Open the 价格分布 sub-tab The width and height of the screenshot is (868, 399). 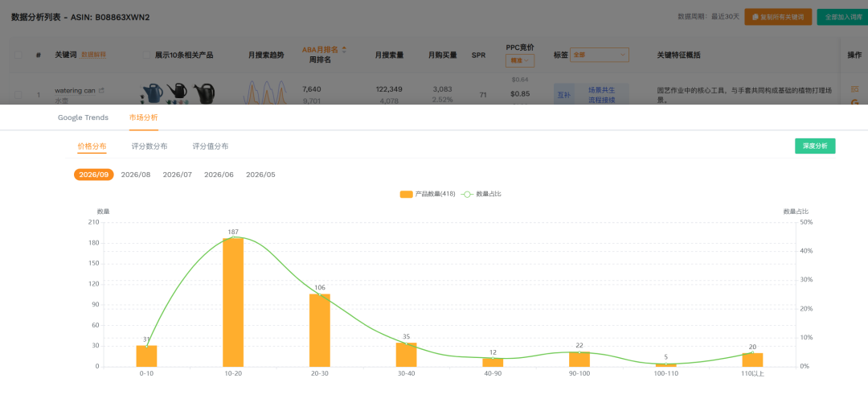(x=92, y=146)
